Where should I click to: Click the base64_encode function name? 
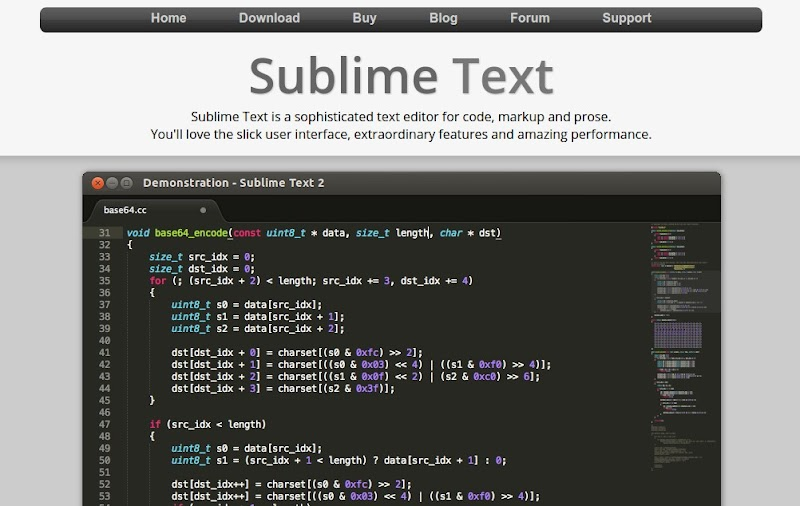191,233
